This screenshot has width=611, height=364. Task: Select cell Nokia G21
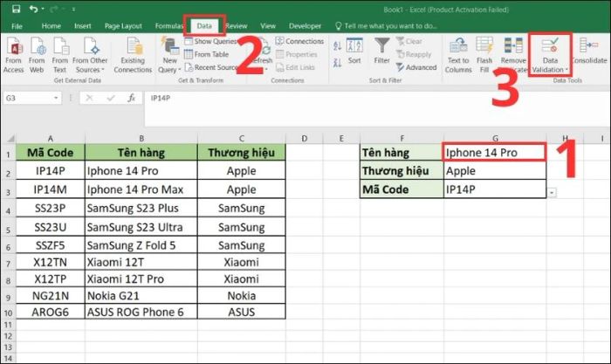141,295
